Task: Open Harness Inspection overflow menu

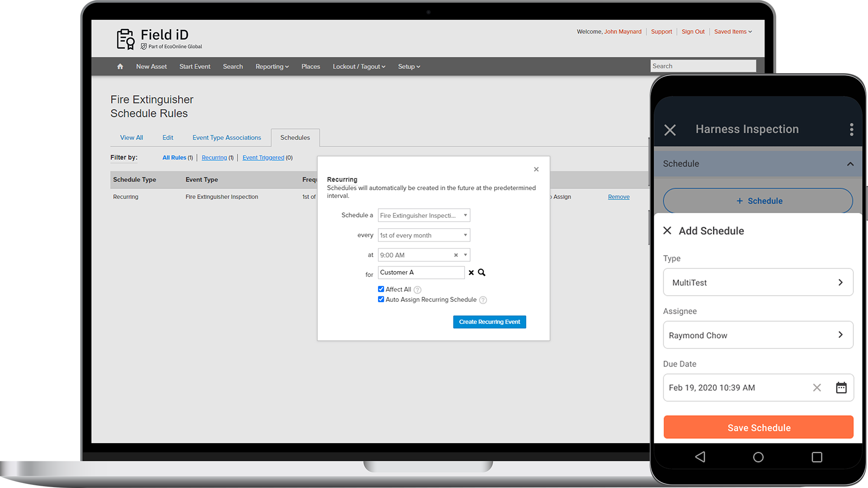Action: point(851,130)
